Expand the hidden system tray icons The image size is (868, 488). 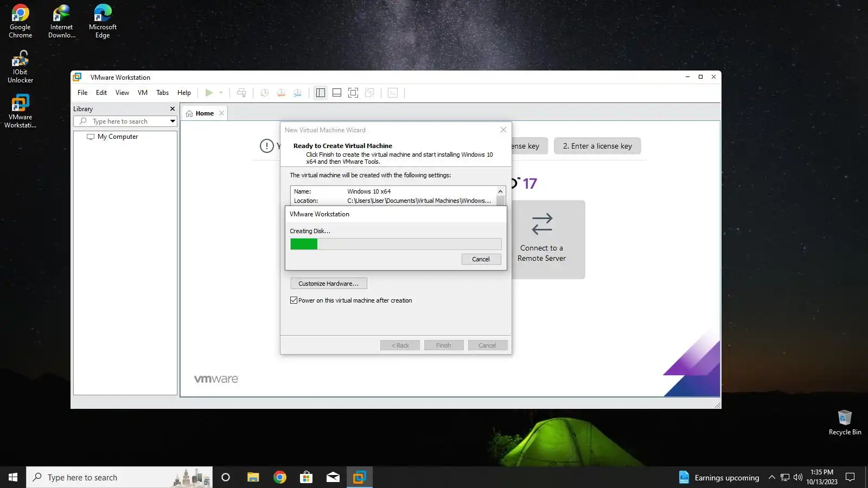[x=771, y=477]
